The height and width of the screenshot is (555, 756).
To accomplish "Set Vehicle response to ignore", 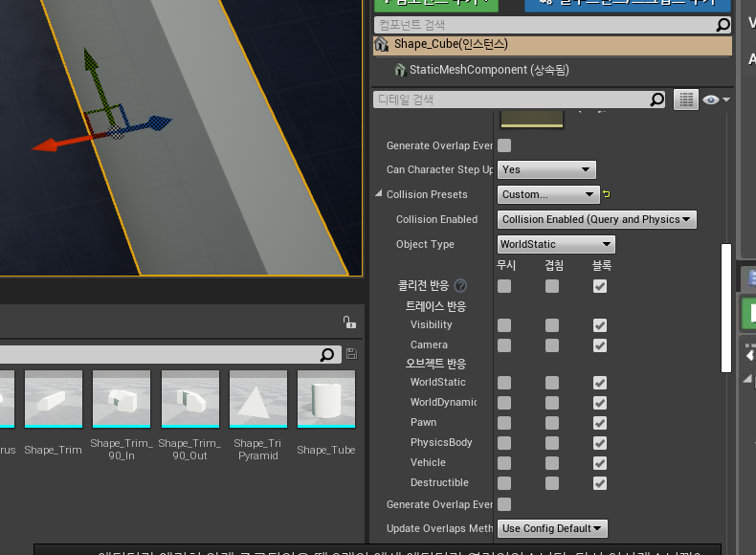I will click(504, 463).
